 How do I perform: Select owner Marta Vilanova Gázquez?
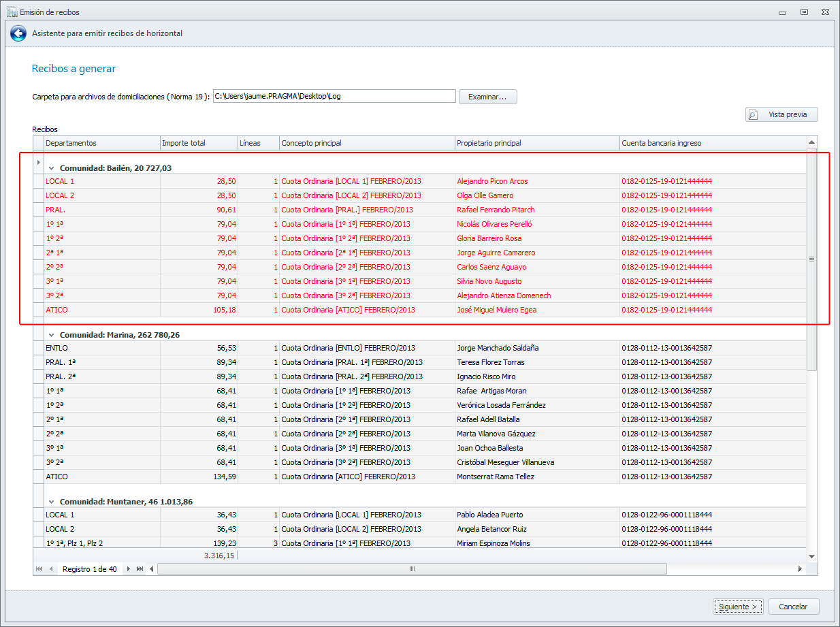[496, 434]
